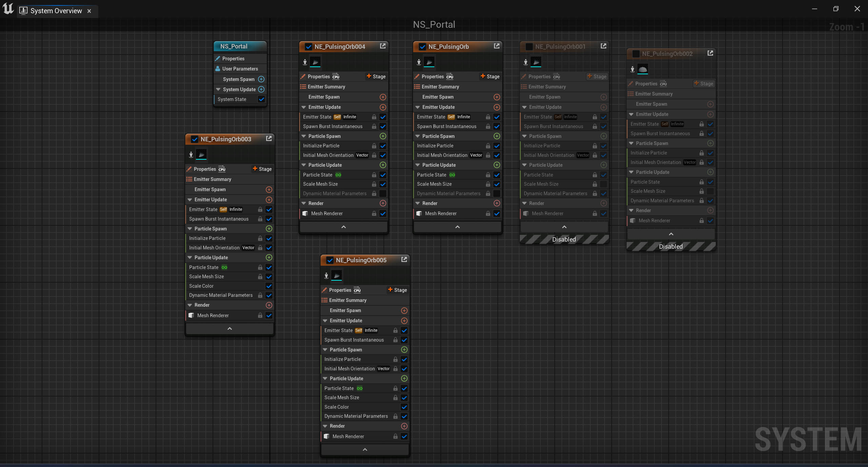Click NE_PulsingOrb004 mesh renderer thumbnail icon
868x467 pixels.
click(x=315, y=62)
